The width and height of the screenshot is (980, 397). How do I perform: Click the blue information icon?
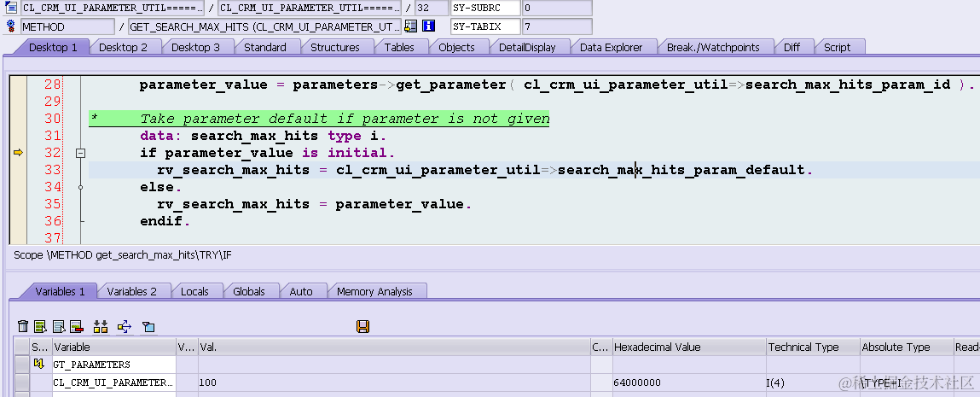428,26
